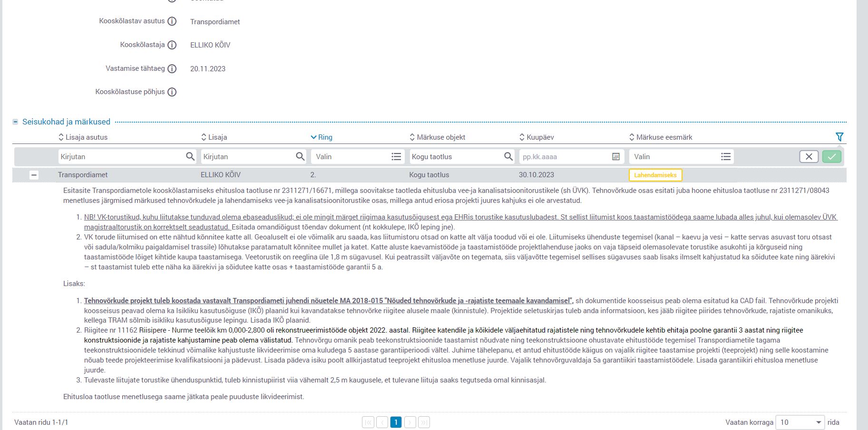Viewport: 868px width, 430px height.
Task: Click ELLIKO KÕIV in the remark row
Action: (221, 175)
